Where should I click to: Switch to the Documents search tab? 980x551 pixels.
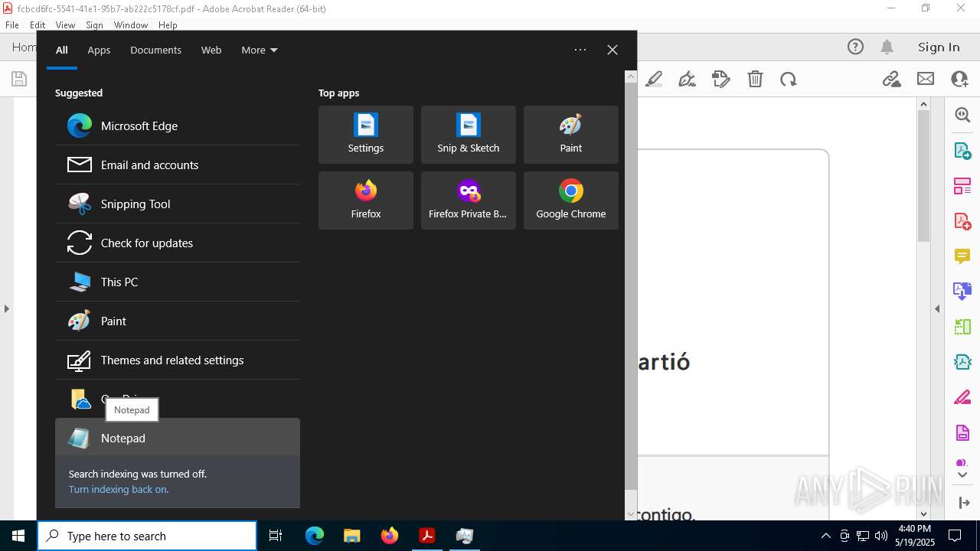pos(155,50)
